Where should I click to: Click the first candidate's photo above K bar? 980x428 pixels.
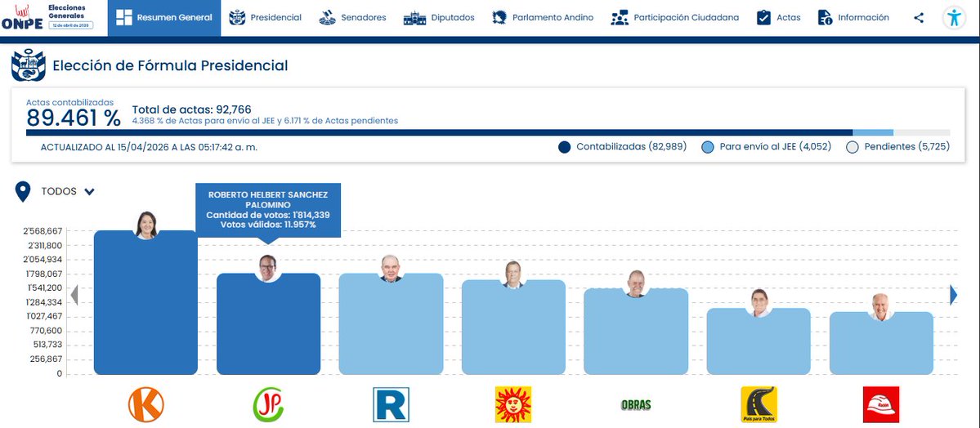[146, 225]
